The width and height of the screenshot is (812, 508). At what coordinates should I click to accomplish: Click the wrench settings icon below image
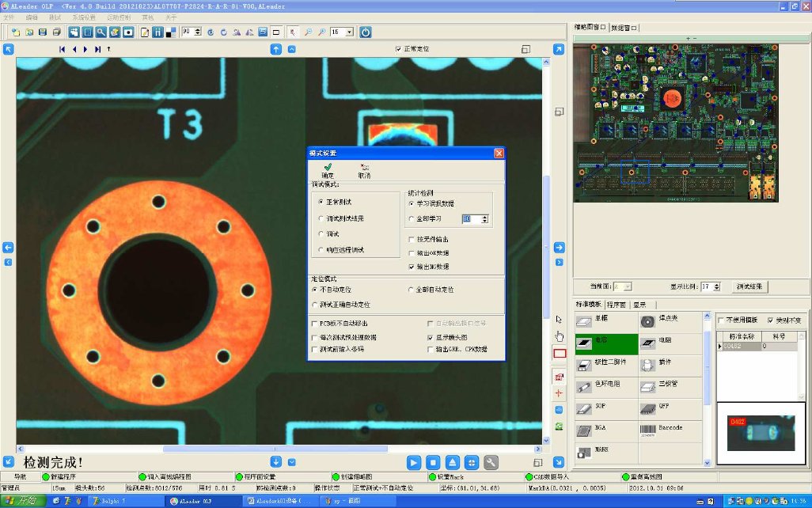tap(491, 462)
